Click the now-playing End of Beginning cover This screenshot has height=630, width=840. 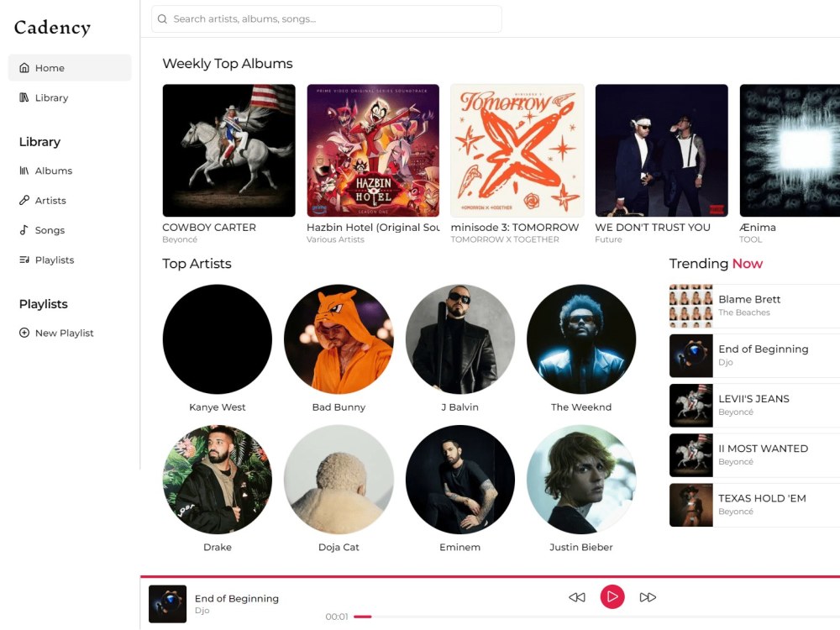[x=168, y=604]
